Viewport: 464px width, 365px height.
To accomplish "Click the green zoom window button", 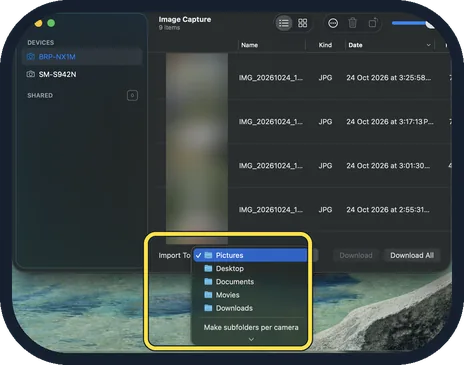I will pyautogui.click(x=51, y=23).
